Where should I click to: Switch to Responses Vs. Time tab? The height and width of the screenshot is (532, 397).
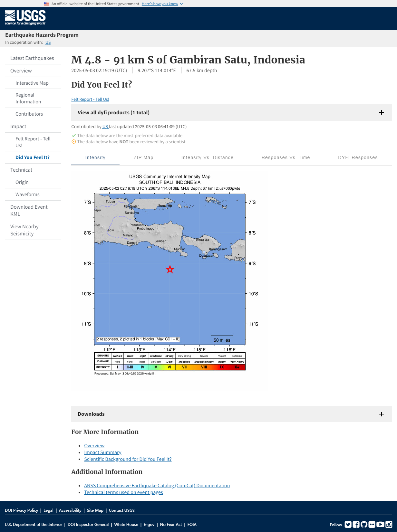(x=286, y=157)
